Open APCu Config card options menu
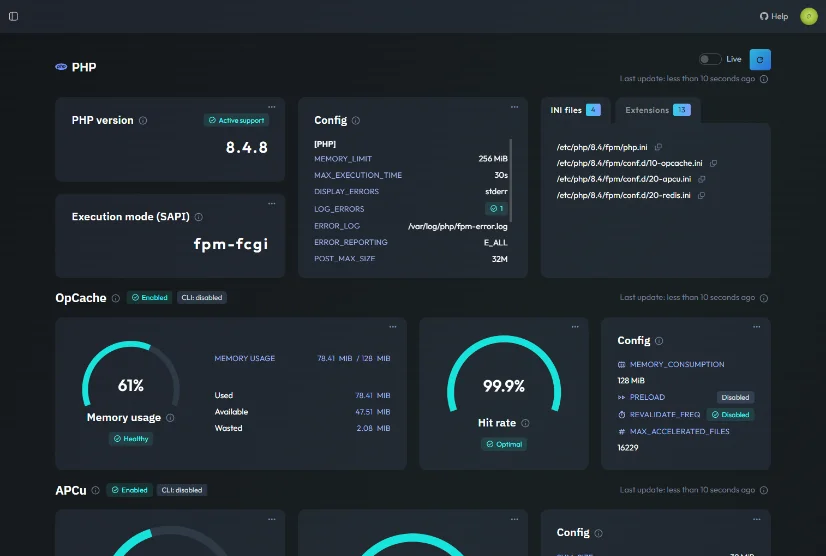This screenshot has height=556, width=826. 756,519
